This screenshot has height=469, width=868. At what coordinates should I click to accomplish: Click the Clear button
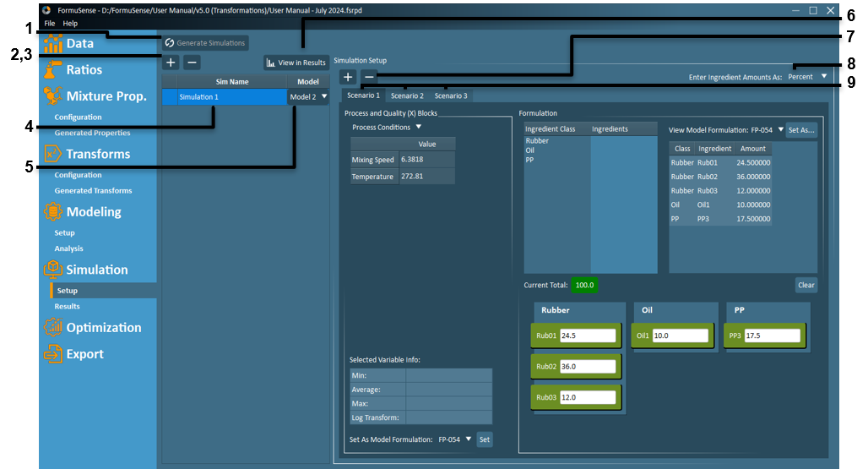(806, 285)
